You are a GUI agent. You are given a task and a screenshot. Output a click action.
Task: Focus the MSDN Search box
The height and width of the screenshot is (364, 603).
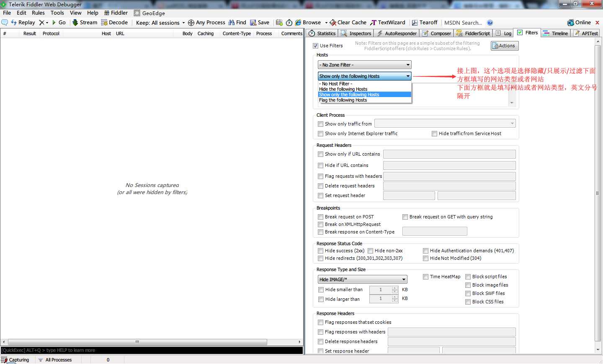[463, 23]
